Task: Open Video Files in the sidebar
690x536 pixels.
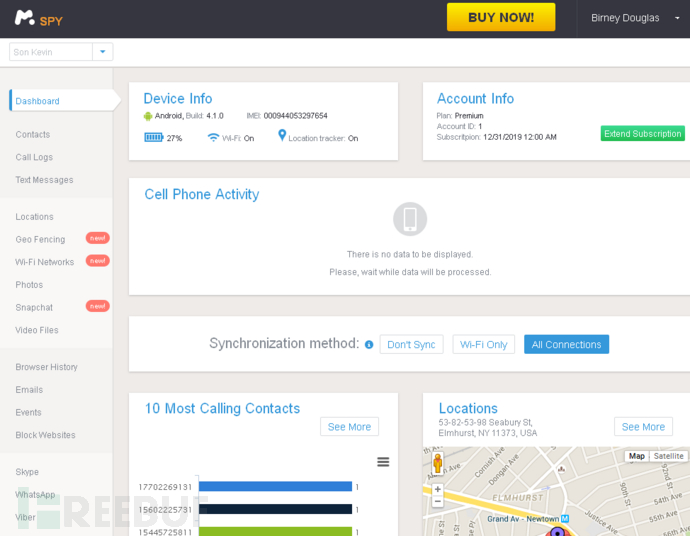Action: (x=37, y=330)
